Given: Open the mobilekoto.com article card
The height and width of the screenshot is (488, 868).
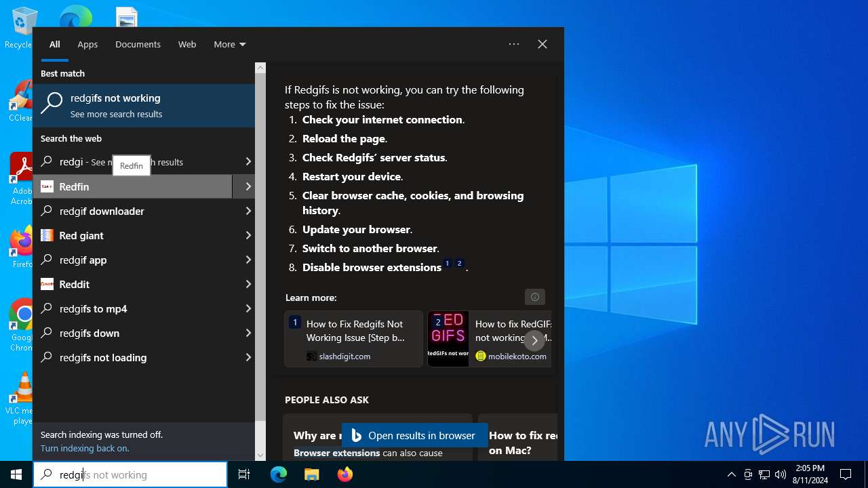Looking at the screenshot, I should 490,339.
